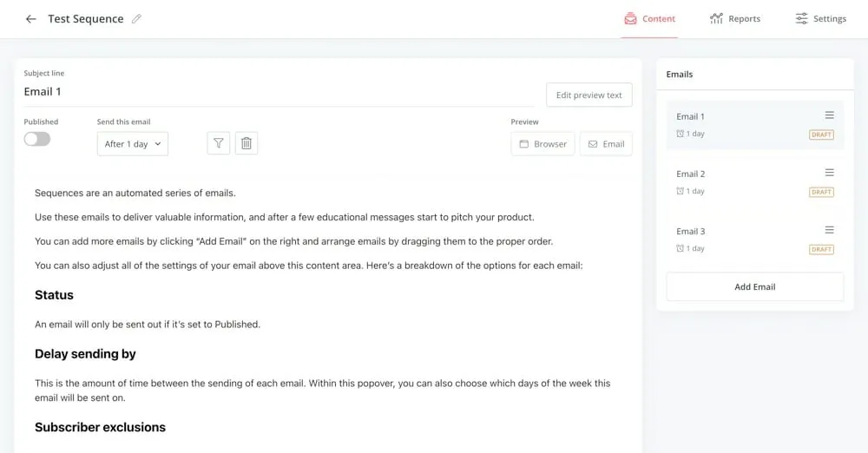
Task: Click the drag handle icon on Email 2
Action: click(829, 173)
